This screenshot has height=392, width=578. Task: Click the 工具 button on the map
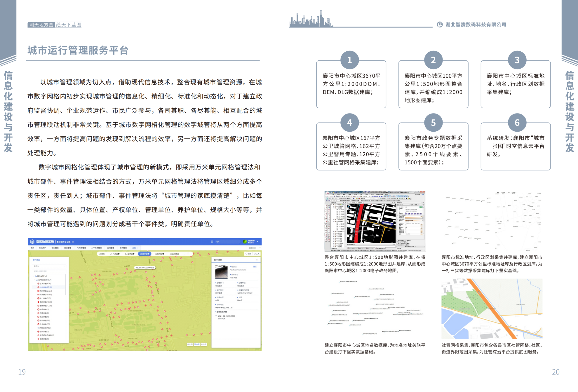coord(257,254)
